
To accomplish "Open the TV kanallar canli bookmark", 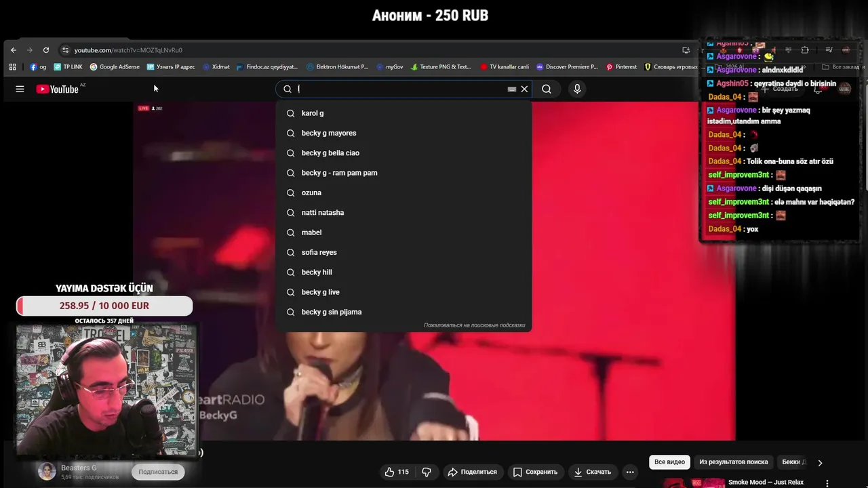I will point(504,67).
